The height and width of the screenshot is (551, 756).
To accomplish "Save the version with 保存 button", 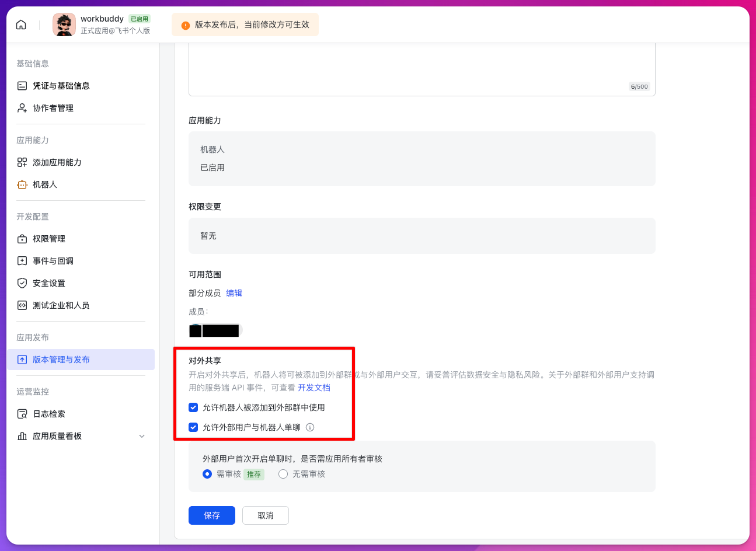I will pyautogui.click(x=212, y=515).
